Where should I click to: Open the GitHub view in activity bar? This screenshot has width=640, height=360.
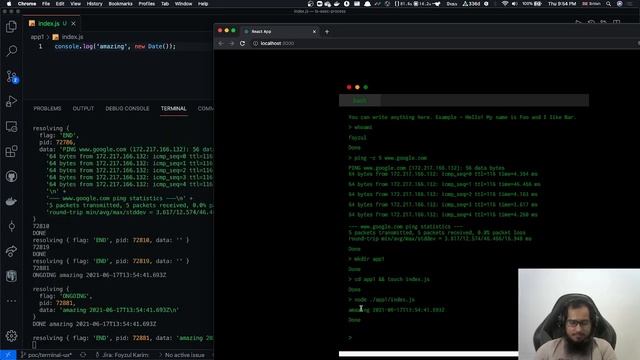click(x=11, y=176)
